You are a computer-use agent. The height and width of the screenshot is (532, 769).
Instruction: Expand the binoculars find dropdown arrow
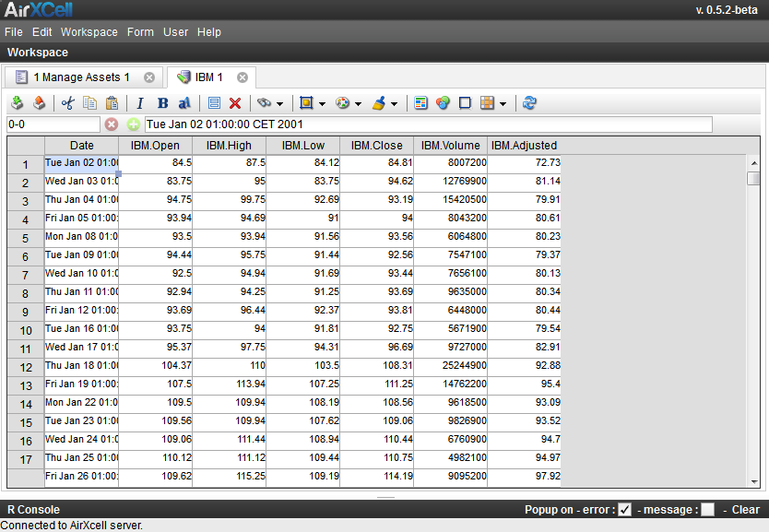pyautogui.click(x=279, y=104)
